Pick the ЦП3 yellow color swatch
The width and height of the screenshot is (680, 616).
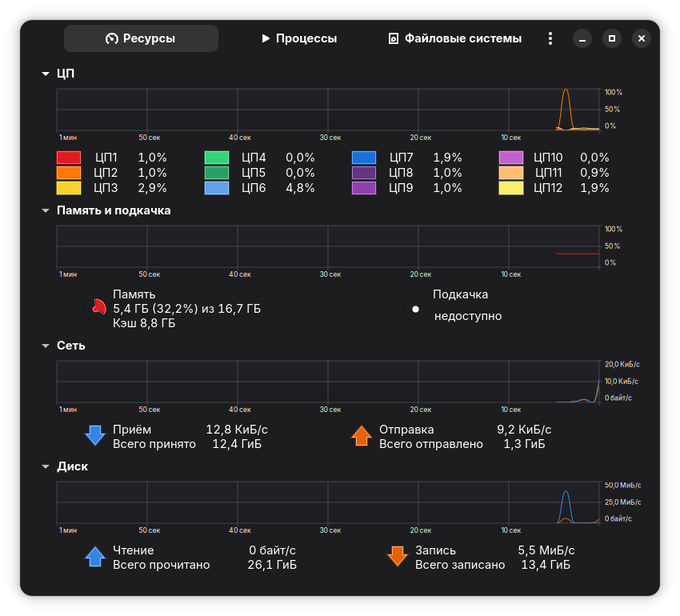coord(69,188)
